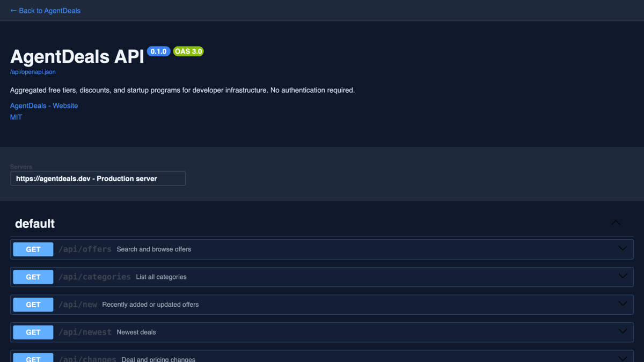Open the /api/openapi.json link
The width and height of the screenshot is (644, 362).
click(33, 71)
